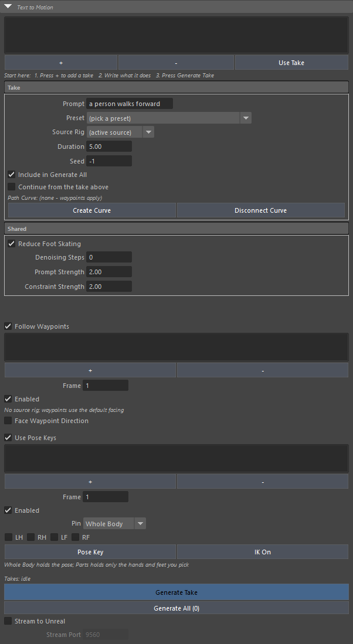Click the Generate Take button
Screen dimensions: 353x644
click(x=176, y=592)
